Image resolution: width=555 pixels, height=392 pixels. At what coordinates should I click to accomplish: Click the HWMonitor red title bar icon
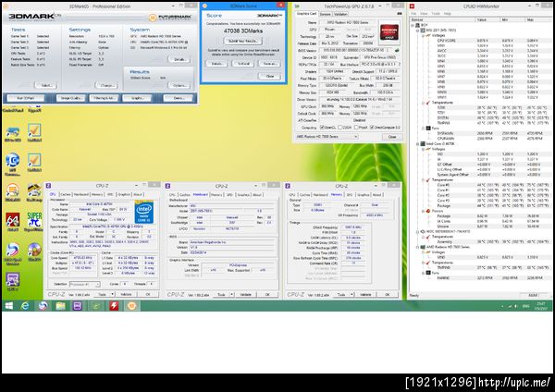[412, 6]
